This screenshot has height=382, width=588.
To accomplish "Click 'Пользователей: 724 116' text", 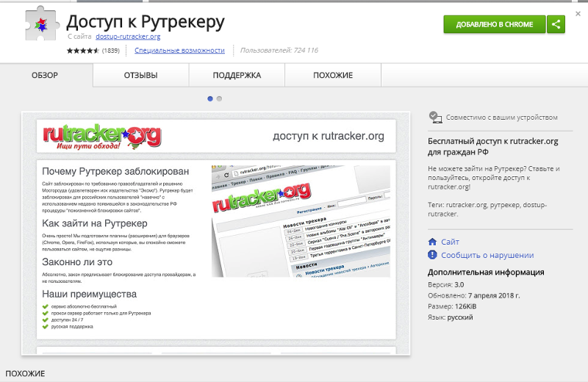I will (x=279, y=50).
